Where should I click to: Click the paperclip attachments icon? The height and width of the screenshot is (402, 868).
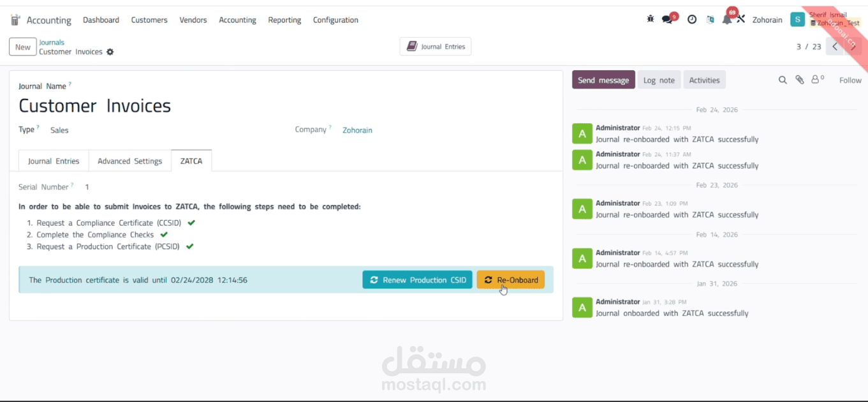click(800, 80)
